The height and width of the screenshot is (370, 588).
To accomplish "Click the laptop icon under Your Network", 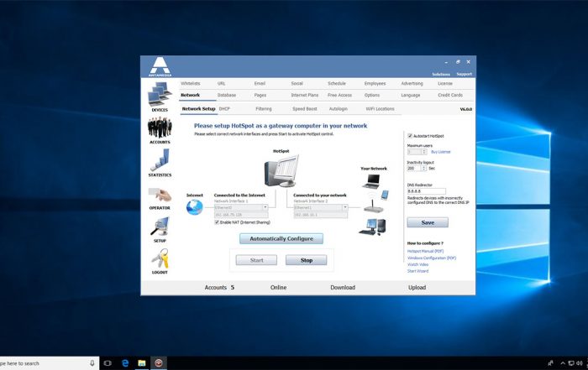I will click(372, 181).
